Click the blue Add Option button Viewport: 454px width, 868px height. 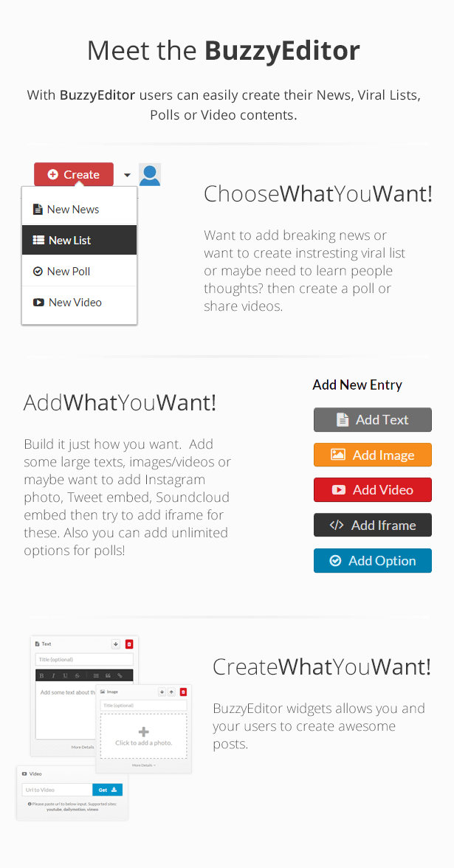click(372, 561)
